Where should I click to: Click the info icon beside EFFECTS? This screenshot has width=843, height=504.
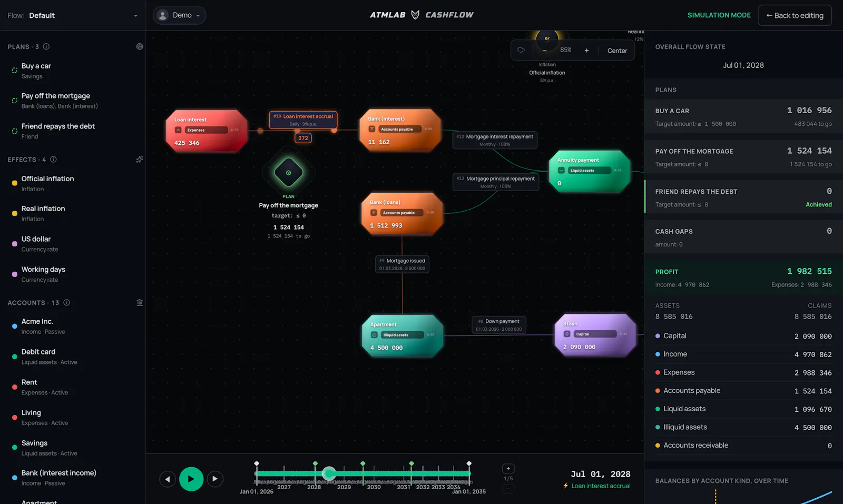coord(53,160)
